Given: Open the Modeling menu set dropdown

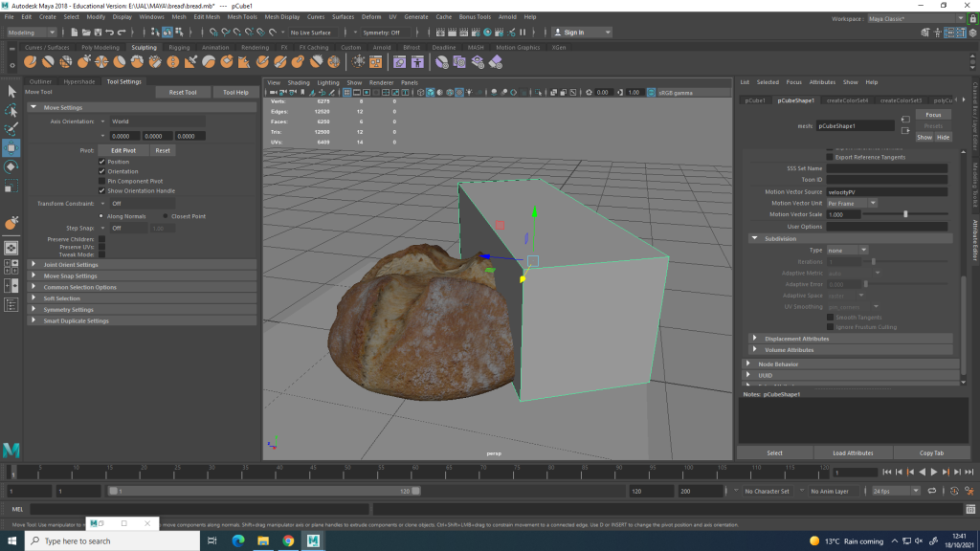Looking at the screenshot, I should coord(32,33).
